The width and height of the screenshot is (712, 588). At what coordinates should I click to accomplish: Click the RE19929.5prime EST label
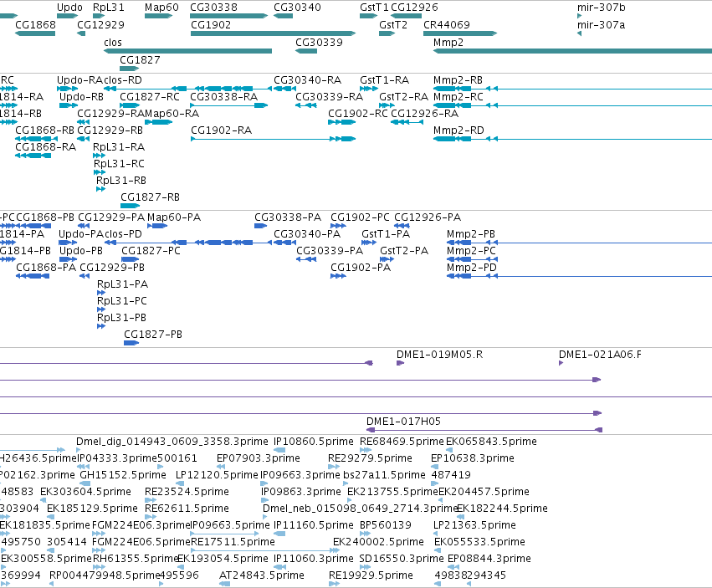point(371,575)
